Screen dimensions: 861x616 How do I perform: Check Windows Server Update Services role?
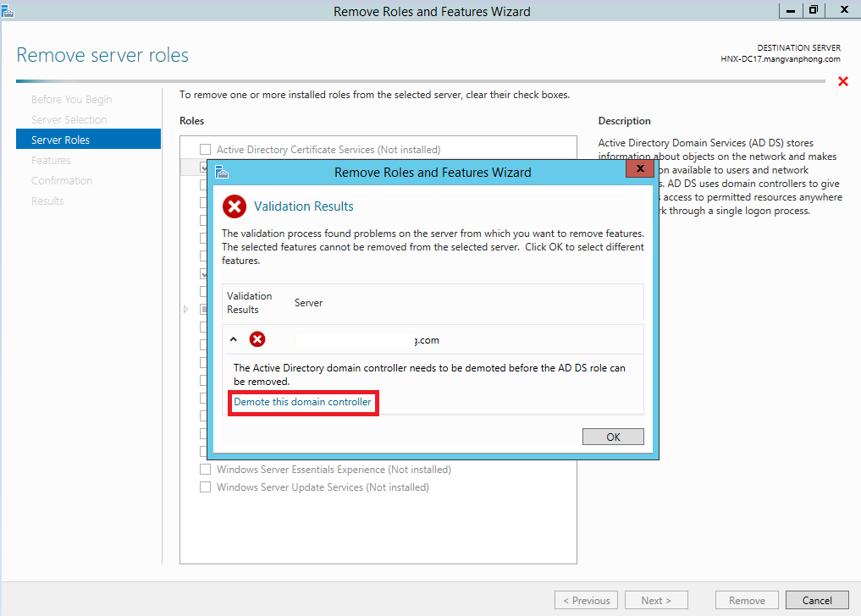coord(204,487)
